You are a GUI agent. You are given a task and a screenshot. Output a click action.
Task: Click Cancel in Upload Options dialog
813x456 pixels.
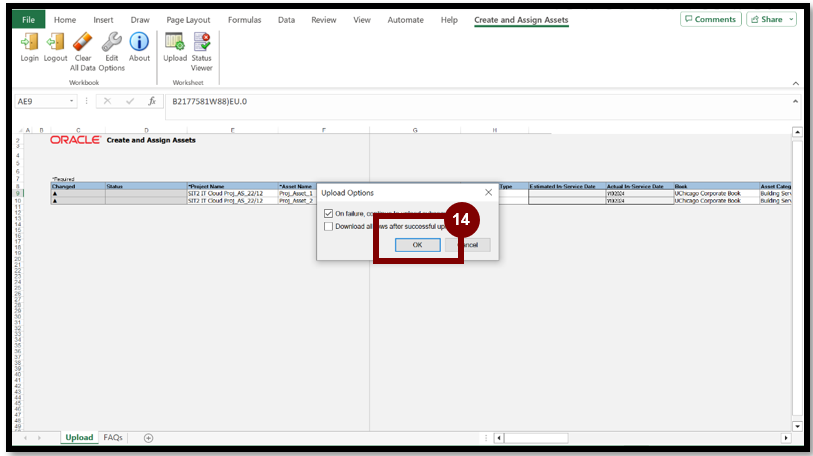tap(468, 245)
